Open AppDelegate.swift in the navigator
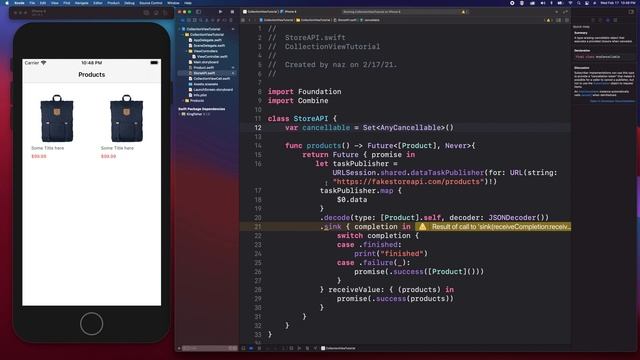The height and width of the screenshot is (360, 640). (x=207, y=40)
